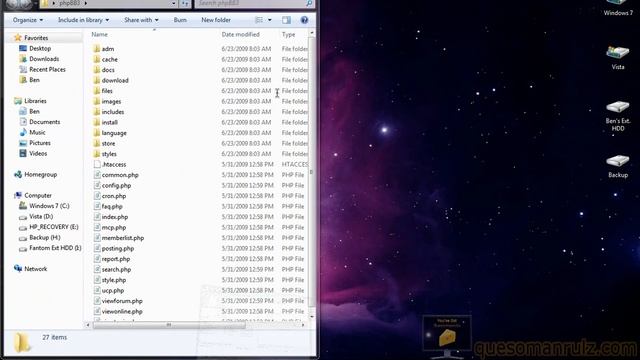Open the Share with dropdown
The image size is (640, 360).
141,20
